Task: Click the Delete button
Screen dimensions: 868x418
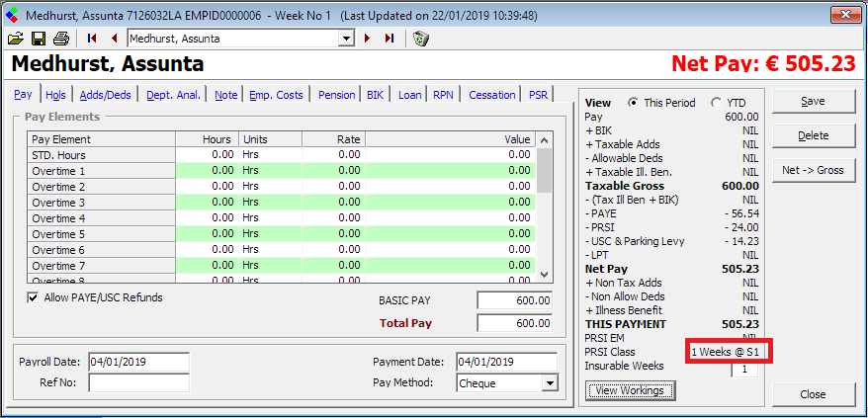Action: pos(814,135)
